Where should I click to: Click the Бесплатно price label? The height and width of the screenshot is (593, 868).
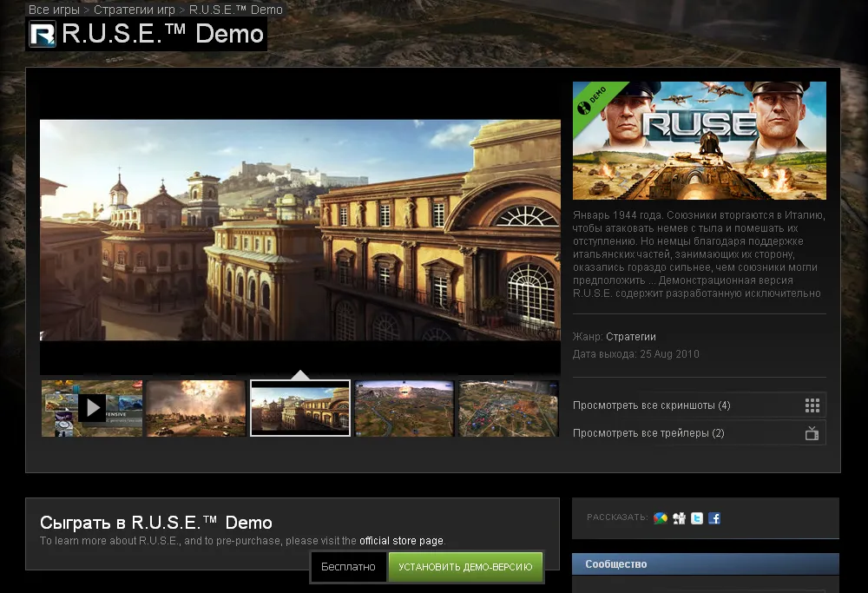tap(348, 566)
